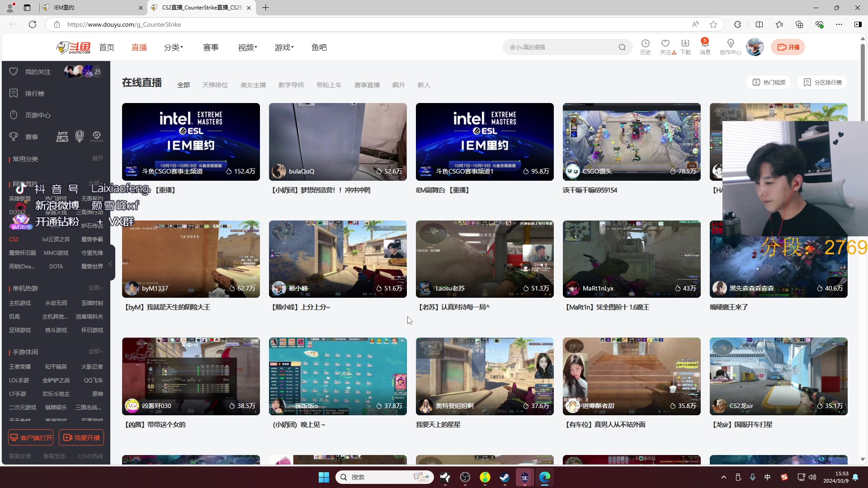Image resolution: width=868 pixels, height=488 pixels.
Task: Click the 热门视频 button
Action: 769,82
